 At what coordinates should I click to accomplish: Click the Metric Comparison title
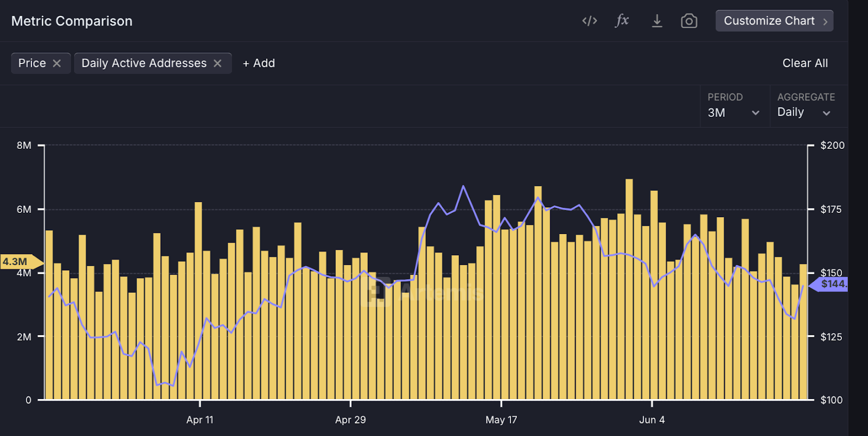(x=72, y=21)
